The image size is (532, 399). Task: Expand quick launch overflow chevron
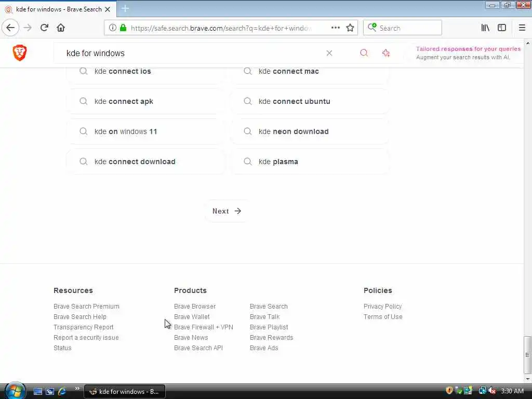77,389
